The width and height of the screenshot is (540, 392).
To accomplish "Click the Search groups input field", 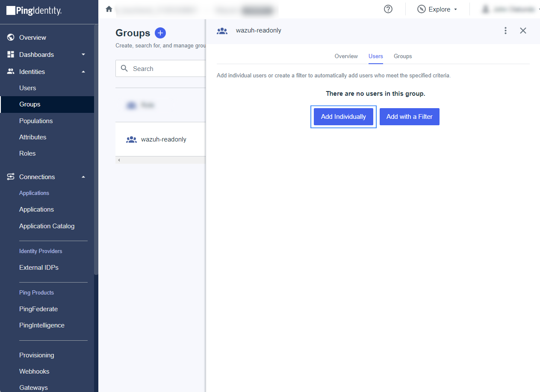I will [x=167, y=69].
